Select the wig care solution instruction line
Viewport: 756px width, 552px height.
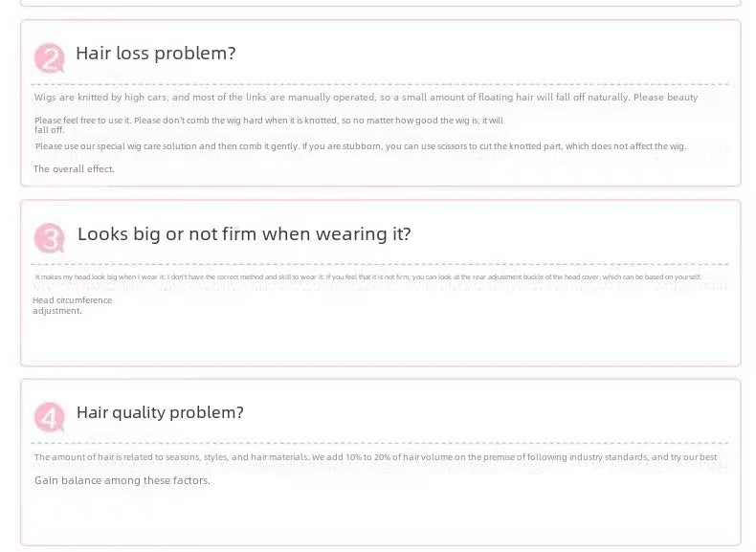click(x=360, y=146)
